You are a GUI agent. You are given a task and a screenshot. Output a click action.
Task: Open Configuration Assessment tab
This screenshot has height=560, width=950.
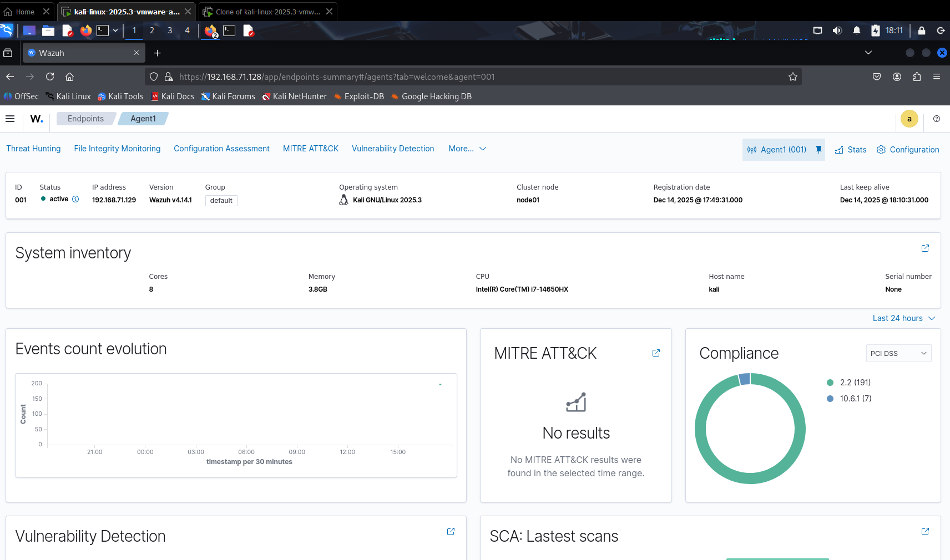221,149
